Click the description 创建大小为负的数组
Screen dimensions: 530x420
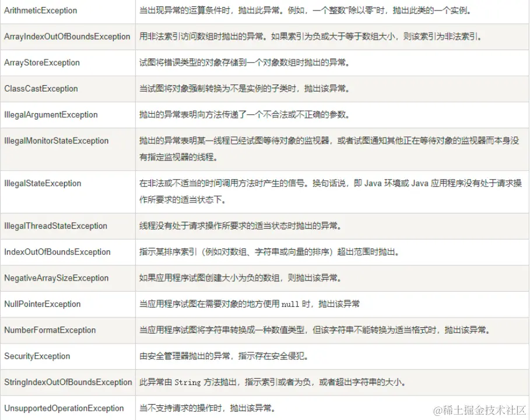[x=240, y=278]
